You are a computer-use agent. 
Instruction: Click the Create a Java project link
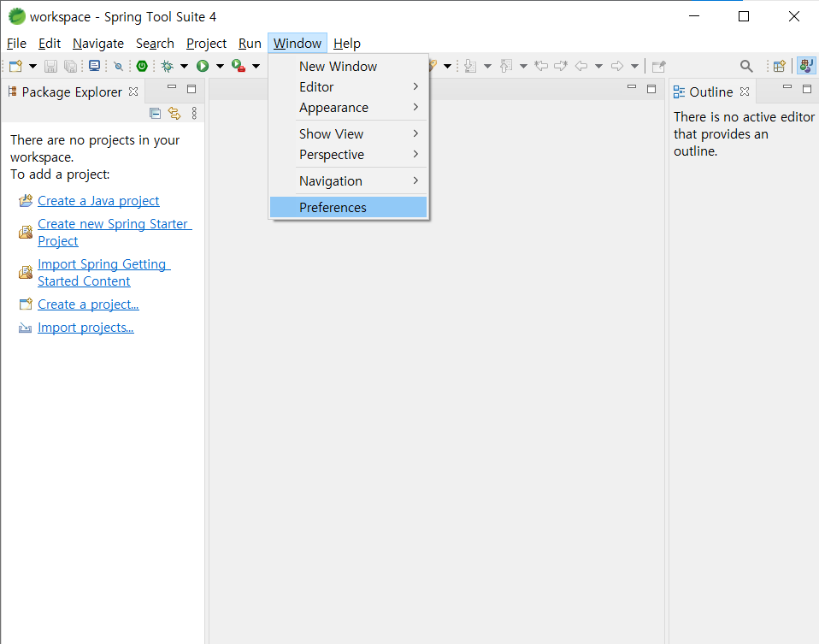coord(98,201)
